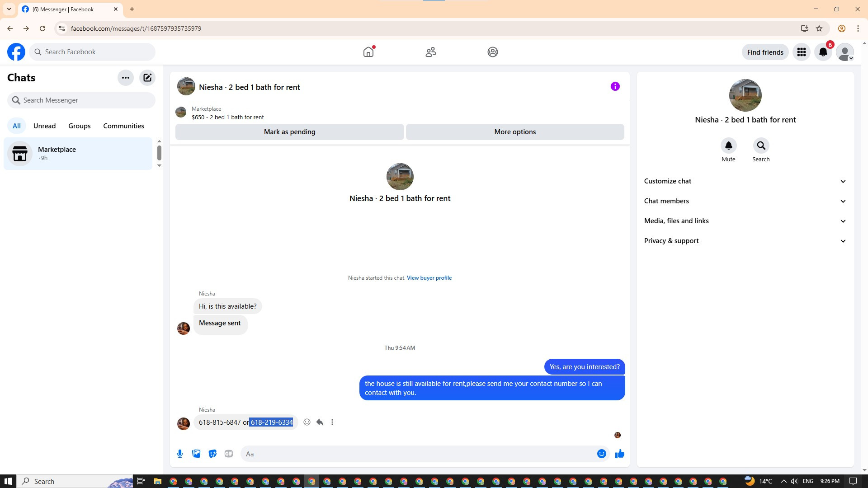Open the GIF picker icon

[229, 454]
